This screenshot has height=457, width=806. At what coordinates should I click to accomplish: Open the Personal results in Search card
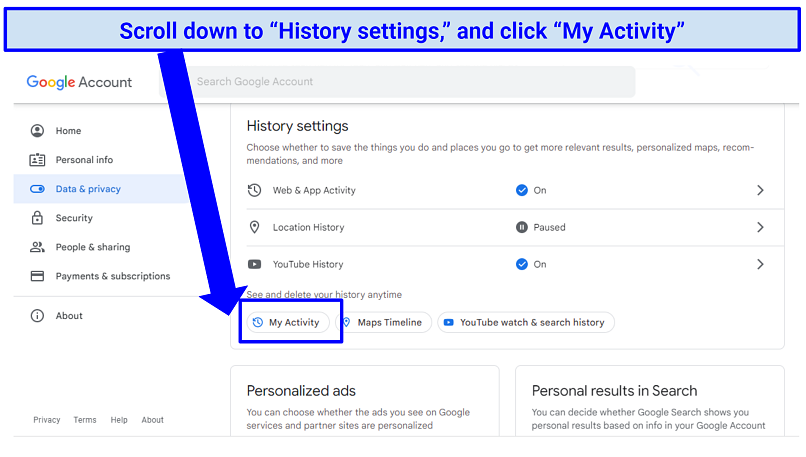(650, 401)
